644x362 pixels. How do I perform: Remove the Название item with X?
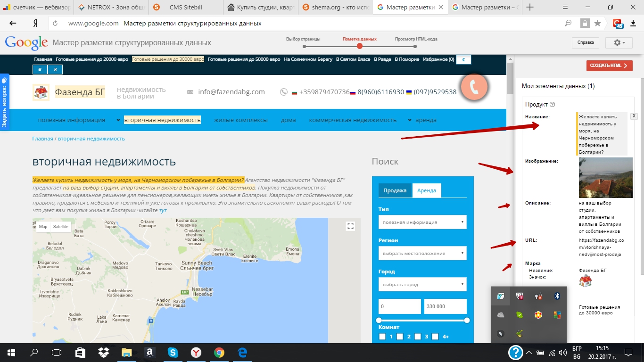click(x=634, y=116)
